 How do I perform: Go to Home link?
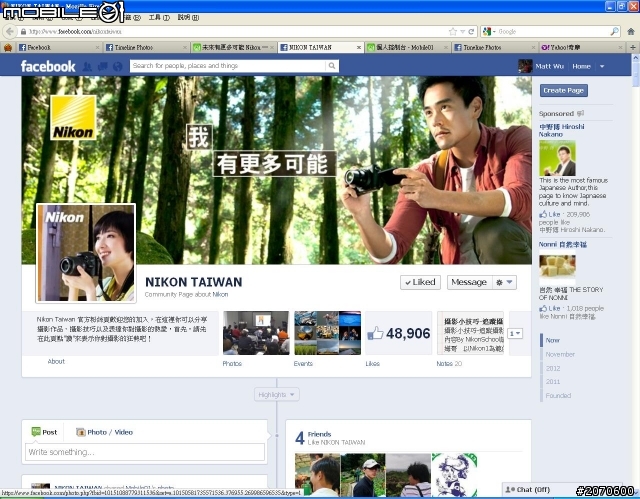tap(581, 66)
